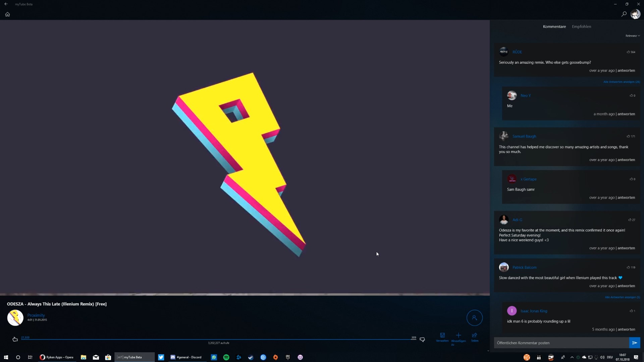Image resolution: width=644 pixels, height=362 pixels.
Task: Select the Kommentare tab
Action: (554, 26)
